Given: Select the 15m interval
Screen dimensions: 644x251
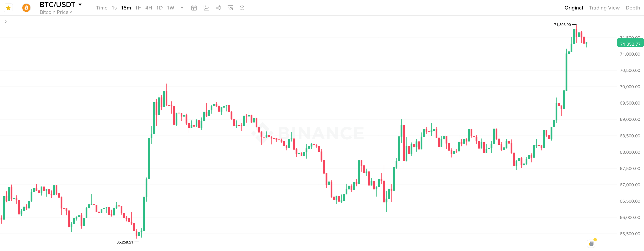Looking at the screenshot, I should click(126, 8).
